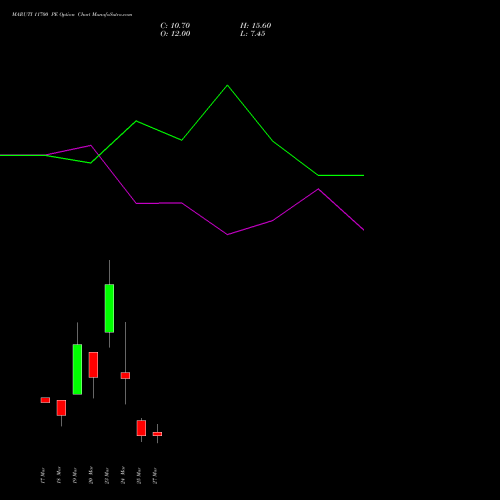The image size is (500, 500).
Task: Click the last red candle above 27 Mar
Action: (157, 434)
